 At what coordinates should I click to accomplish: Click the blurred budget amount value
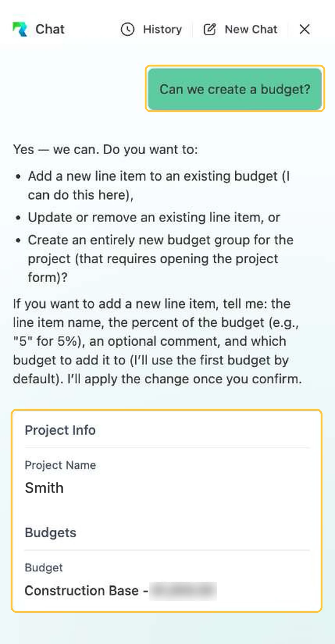pos(183,591)
